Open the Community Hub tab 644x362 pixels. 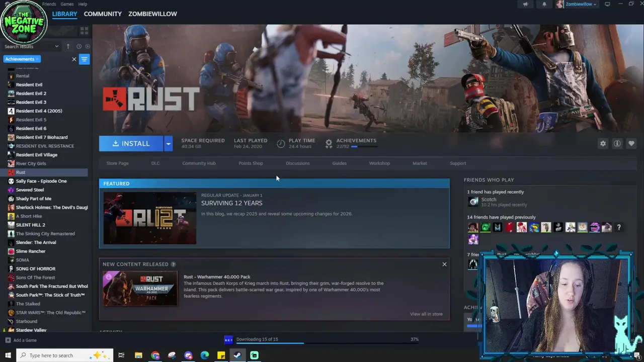[x=199, y=163]
